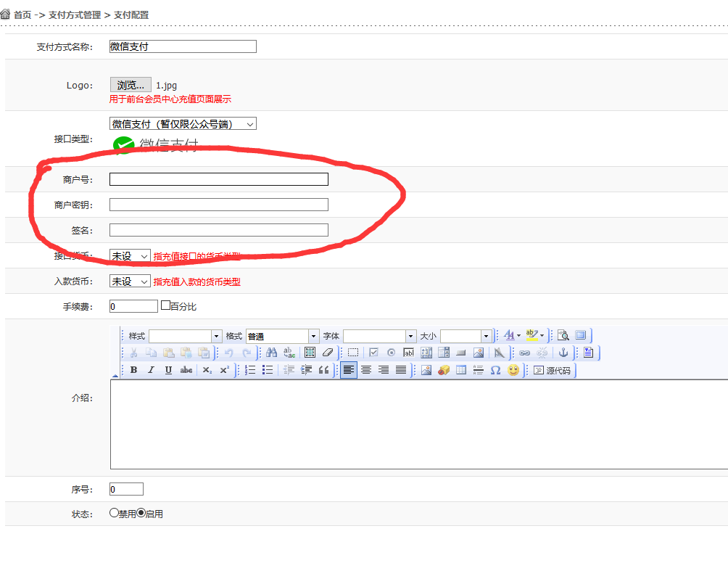Focus the 商户号 input field
This screenshot has height=571, width=728.
point(219,179)
